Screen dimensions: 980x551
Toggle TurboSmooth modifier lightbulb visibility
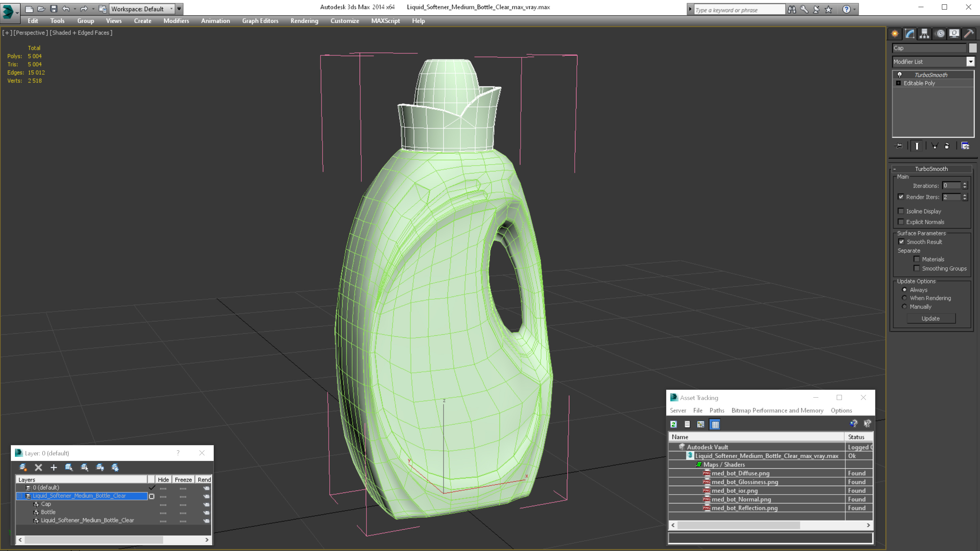900,75
